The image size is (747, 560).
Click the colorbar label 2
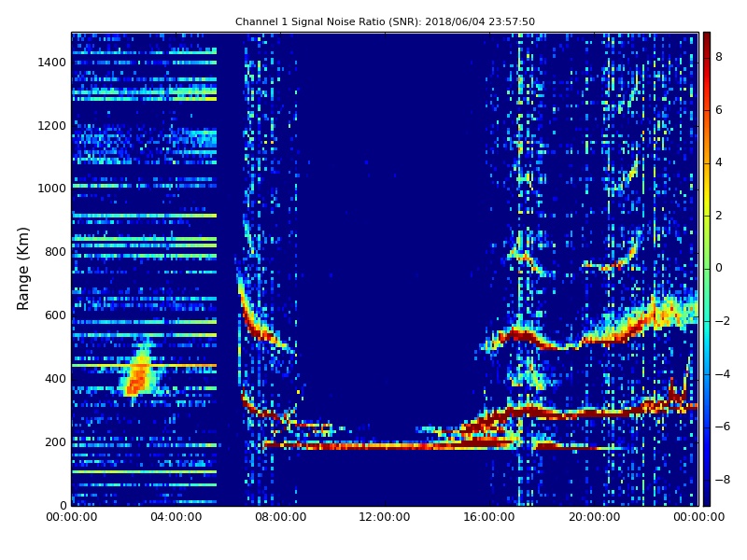point(719,216)
